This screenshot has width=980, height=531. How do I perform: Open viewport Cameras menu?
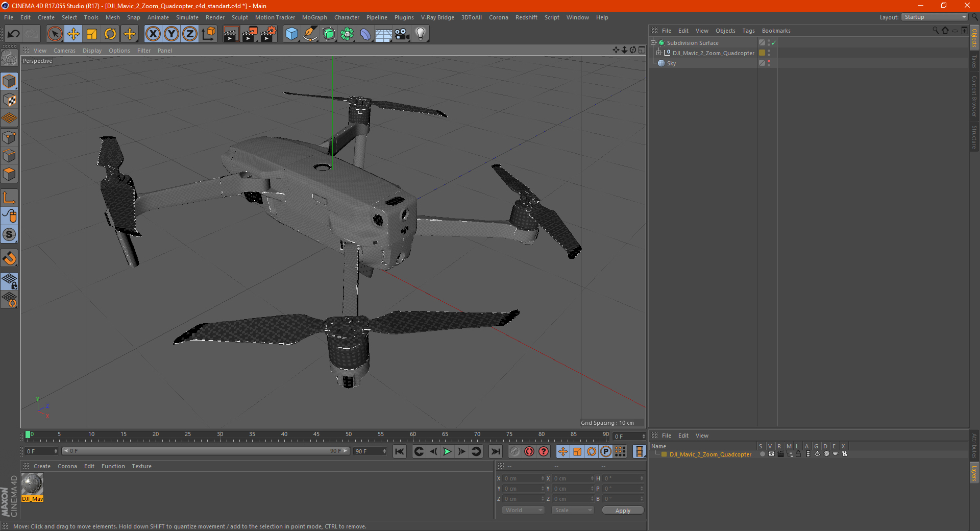[x=64, y=51]
